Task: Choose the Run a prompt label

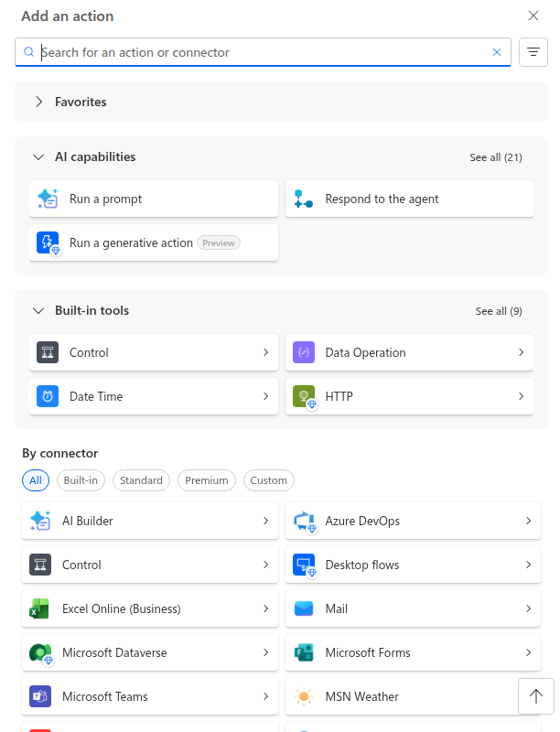Action: point(105,199)
